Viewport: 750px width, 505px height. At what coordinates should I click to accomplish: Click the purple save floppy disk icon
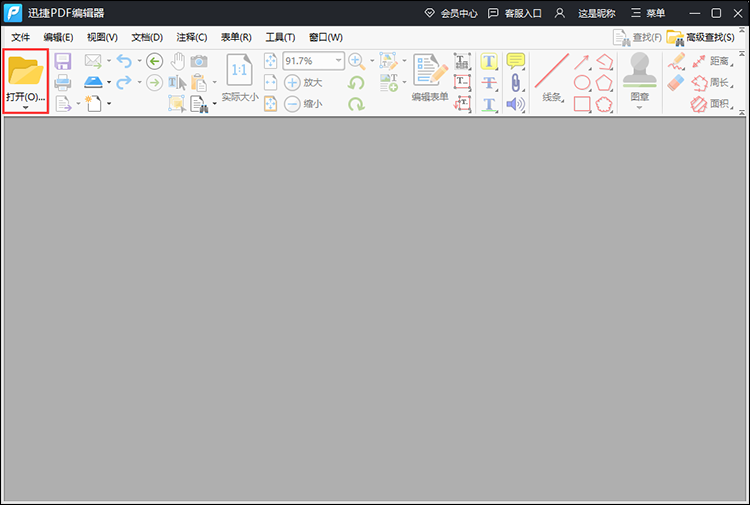tap(63, 61)
